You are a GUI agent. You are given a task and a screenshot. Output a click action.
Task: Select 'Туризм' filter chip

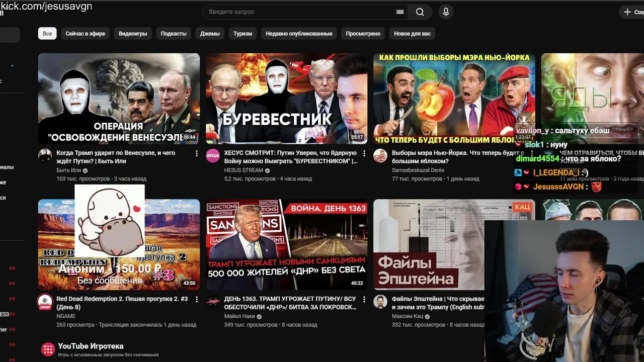point(243,34)
